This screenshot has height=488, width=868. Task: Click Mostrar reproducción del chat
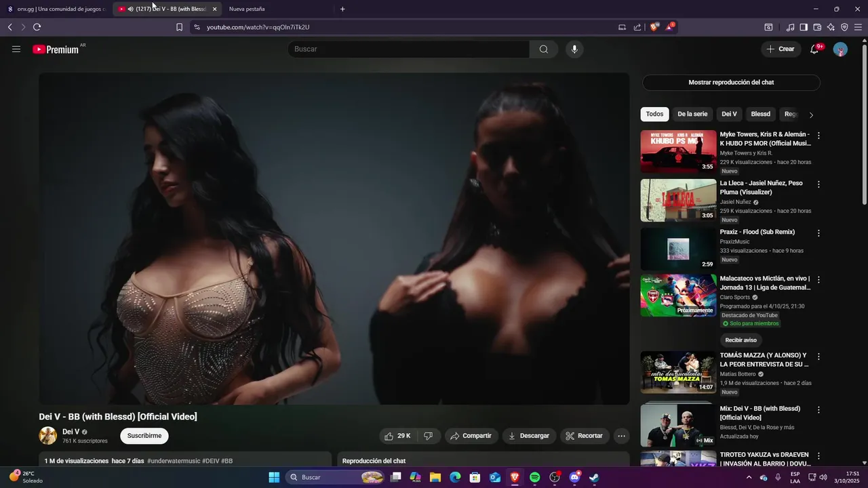tap(731, 82)
